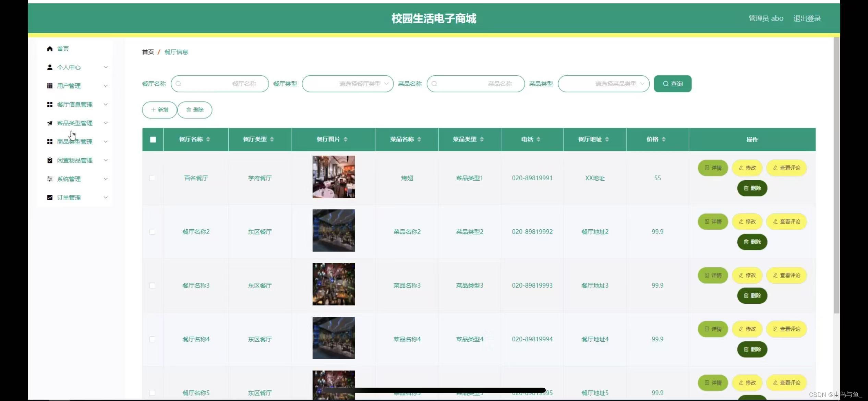The height and width of the screenshot is (401, 868).
Task: Click the clipboard icon beside 闲置物品管理
Action: (x=50, y=160)
